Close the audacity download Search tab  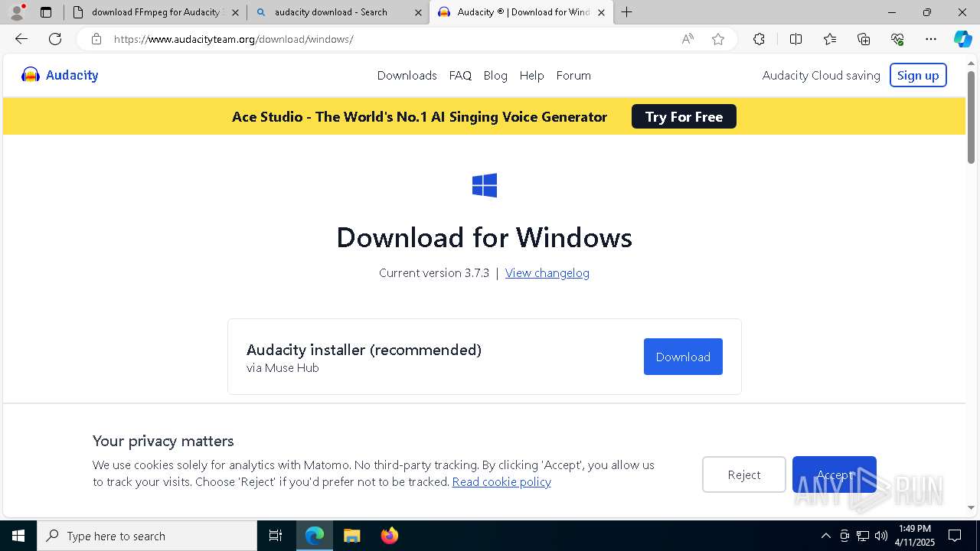click(418, 12)
